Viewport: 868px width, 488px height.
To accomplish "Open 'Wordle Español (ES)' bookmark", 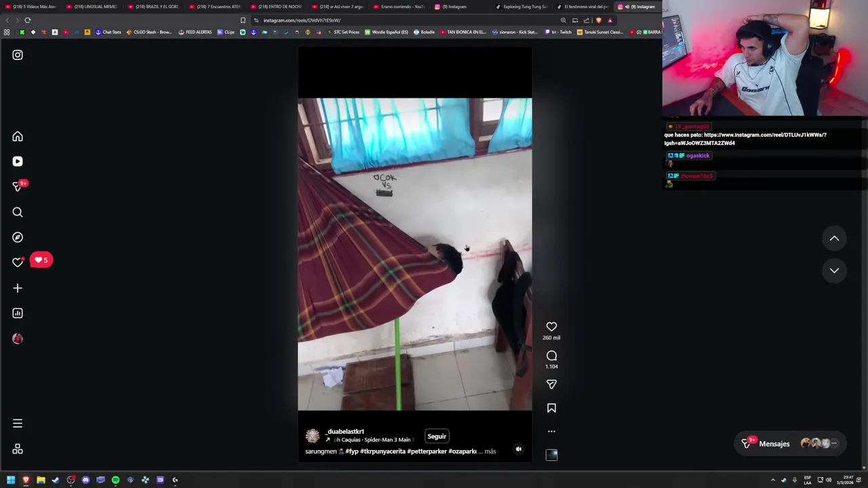I will tap(387, 32).
